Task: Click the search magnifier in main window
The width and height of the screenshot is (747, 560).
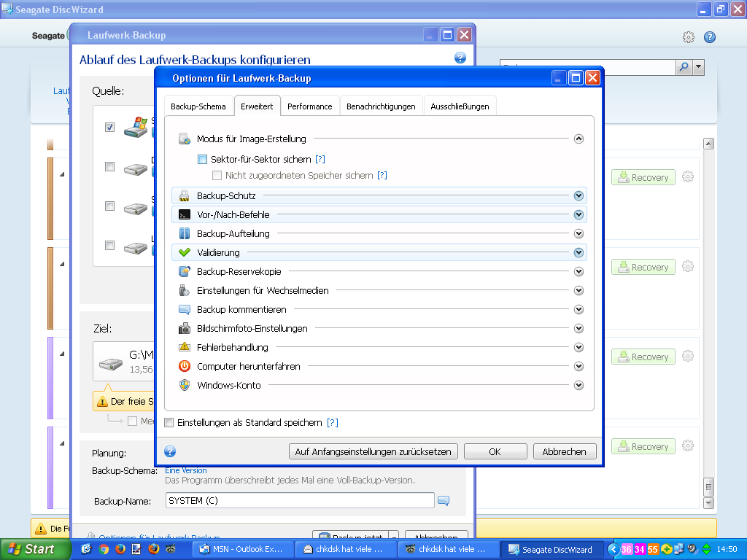Action: pos(684,67)
